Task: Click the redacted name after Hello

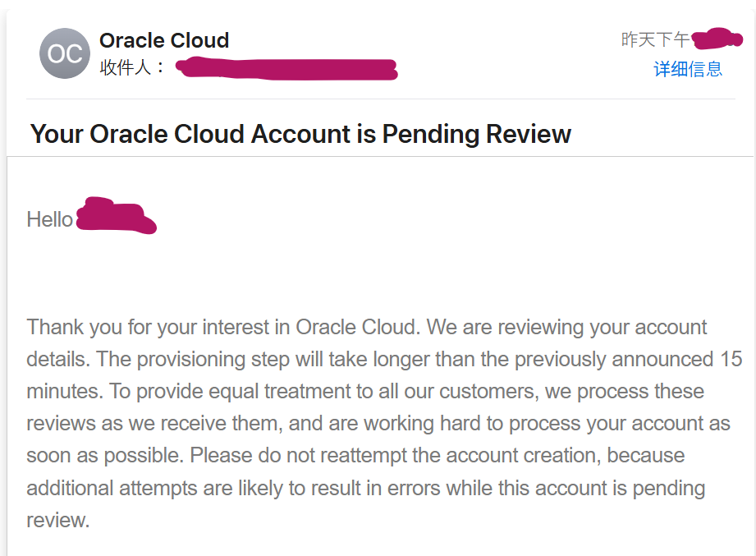Action: 117,215
